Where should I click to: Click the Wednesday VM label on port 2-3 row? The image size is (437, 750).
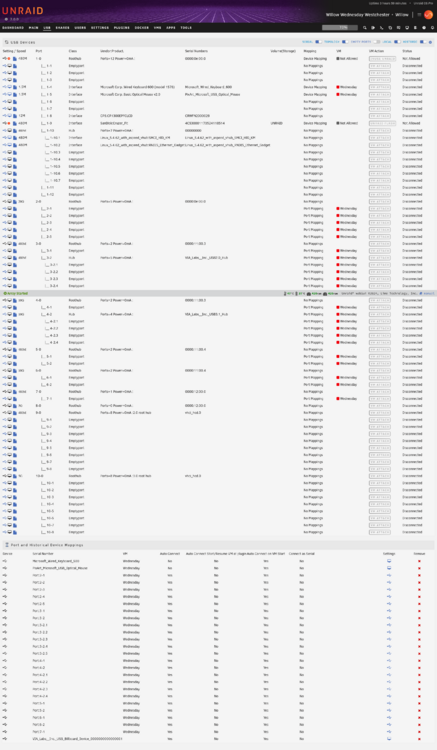347,222
